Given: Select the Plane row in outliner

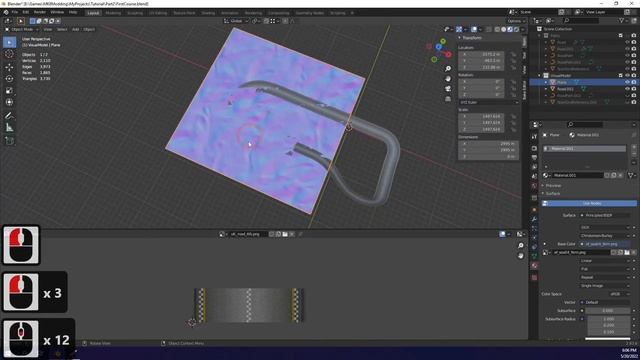Looking at the screenshot, I should pos(584,82).
